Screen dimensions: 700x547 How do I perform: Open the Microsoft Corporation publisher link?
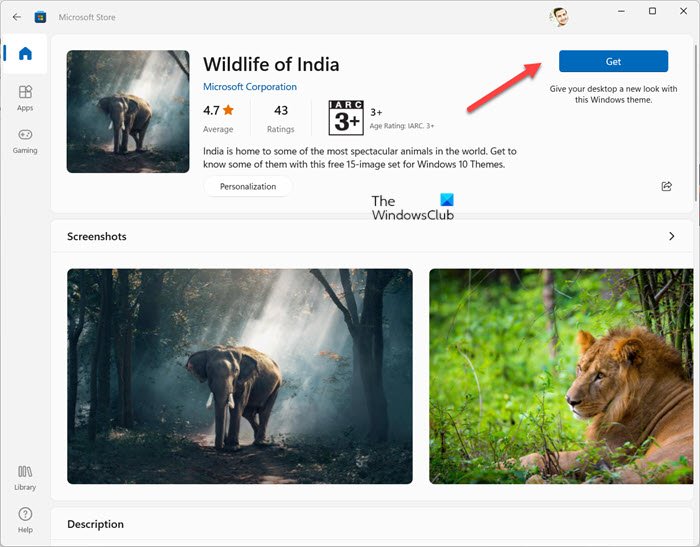coord(250,87)
